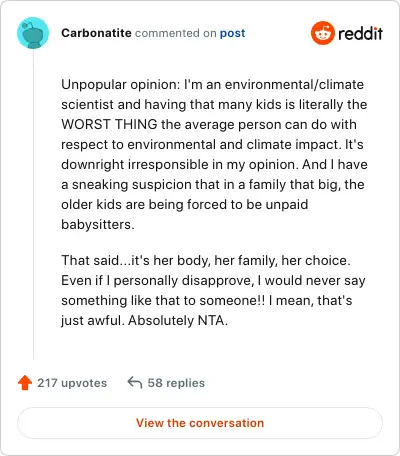Click the word "babysitters." ending paragraph one
The height and width of the screenshot is (456, 400).
(x=98, y=224)
